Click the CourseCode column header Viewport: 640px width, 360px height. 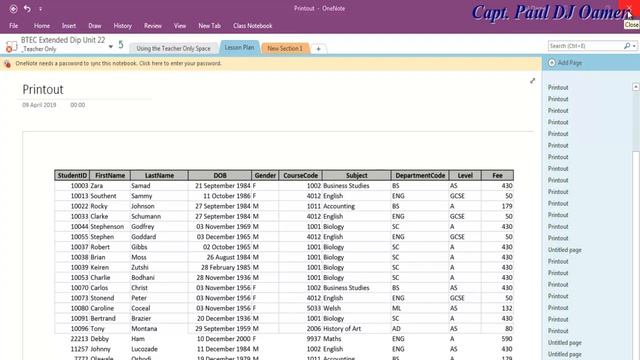click(300, 176)
